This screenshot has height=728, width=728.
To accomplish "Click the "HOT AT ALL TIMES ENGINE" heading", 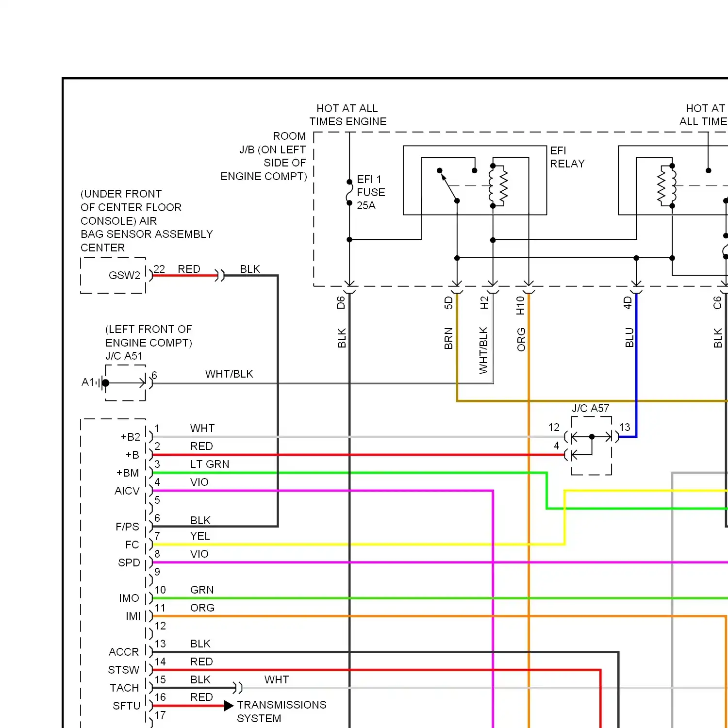I will tap(348, 115).
